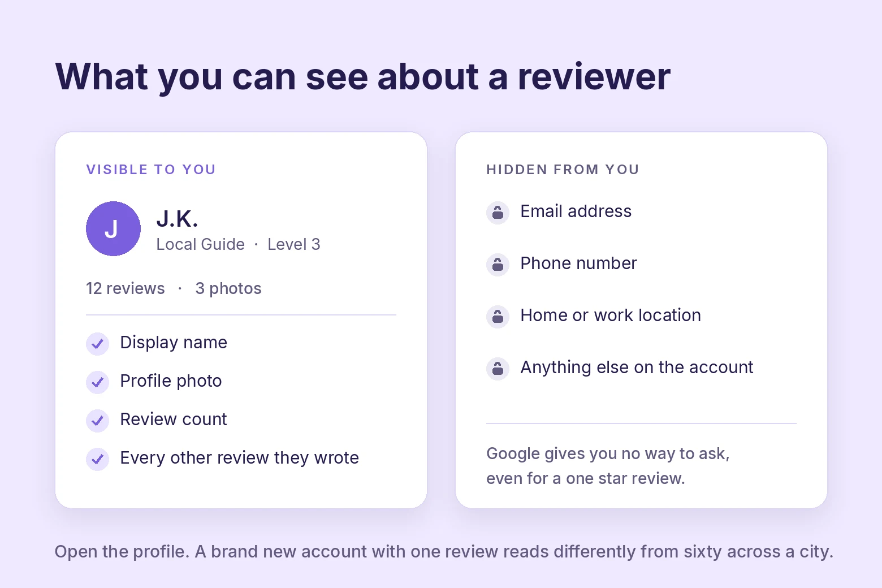
Task: Click Anything else on the account text
Action: pyautogui.click(x=637, y=367)
